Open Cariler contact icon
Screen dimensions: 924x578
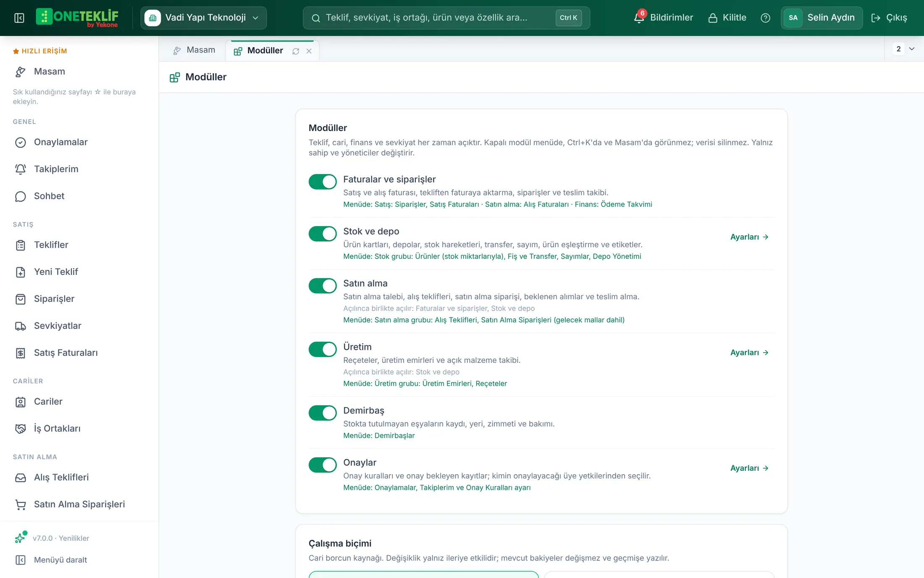[x=21, y=402]
